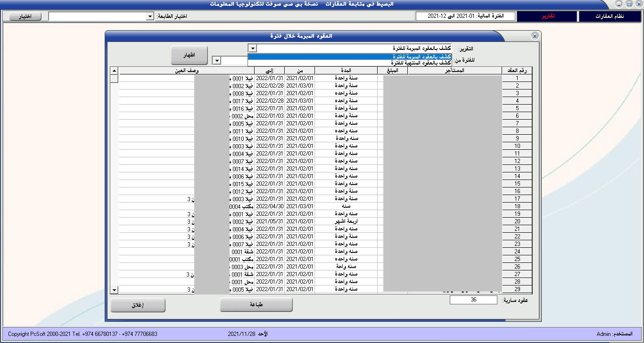This screenshot has width=644, height=343.
Task: Minimize the main application window
Action: tap(619, 4)
